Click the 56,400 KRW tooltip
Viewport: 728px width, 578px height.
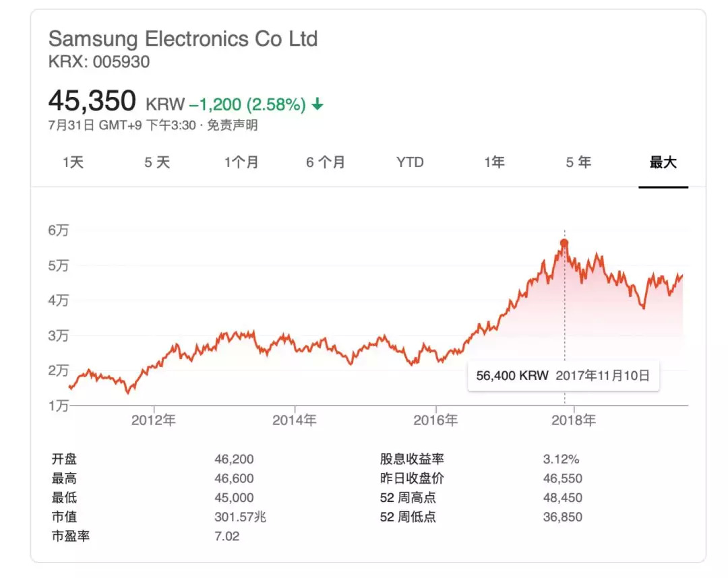[563, 375]
